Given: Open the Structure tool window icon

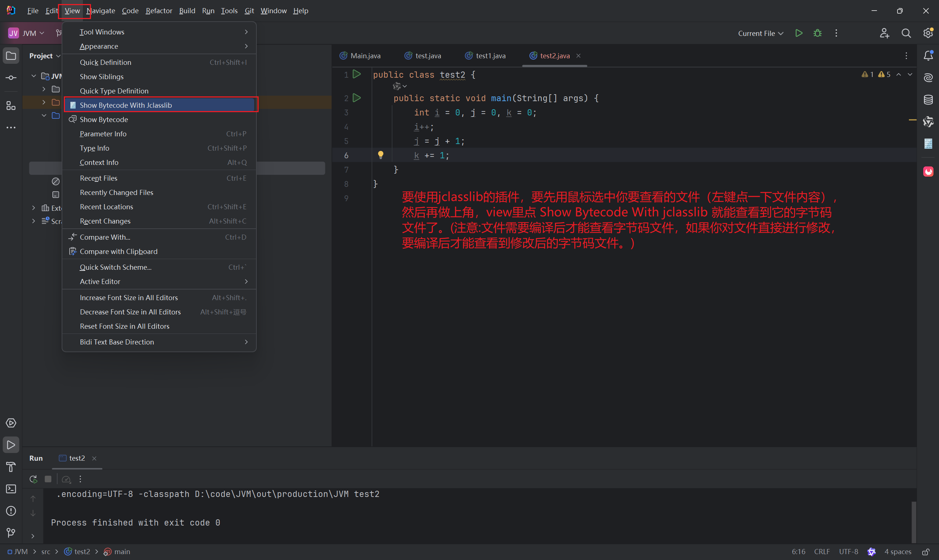Looking at the screenshot, I should [x=11, y=106].
